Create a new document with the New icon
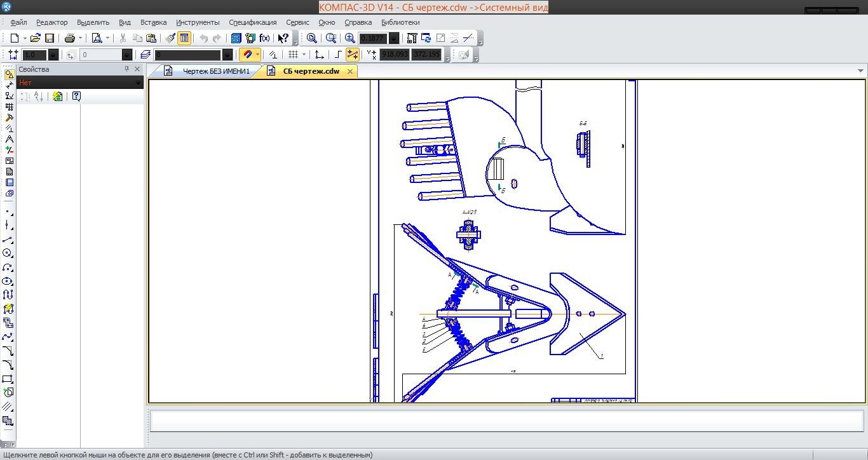The image size is (868, 460). (x=15, y=38)
